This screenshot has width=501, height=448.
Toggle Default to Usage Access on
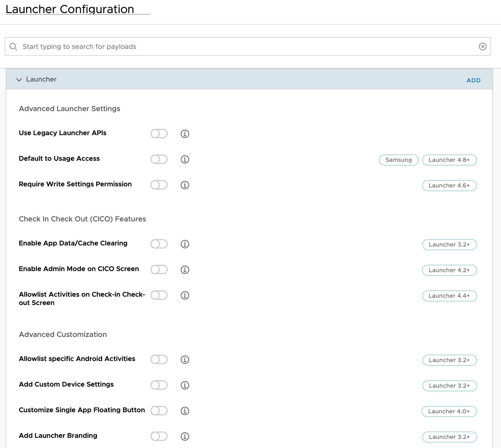[x=159, y=159]
